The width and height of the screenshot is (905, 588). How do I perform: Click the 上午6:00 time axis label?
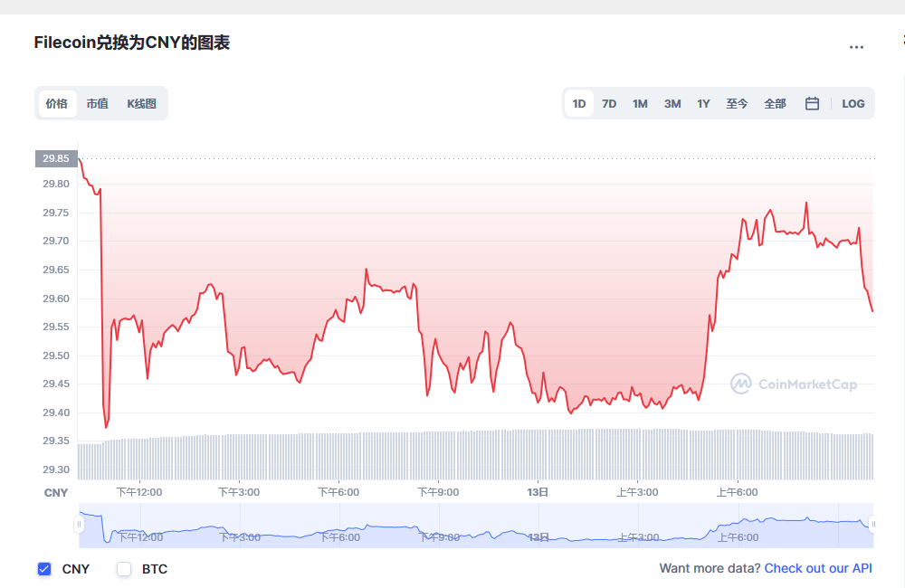pos(738,492)
